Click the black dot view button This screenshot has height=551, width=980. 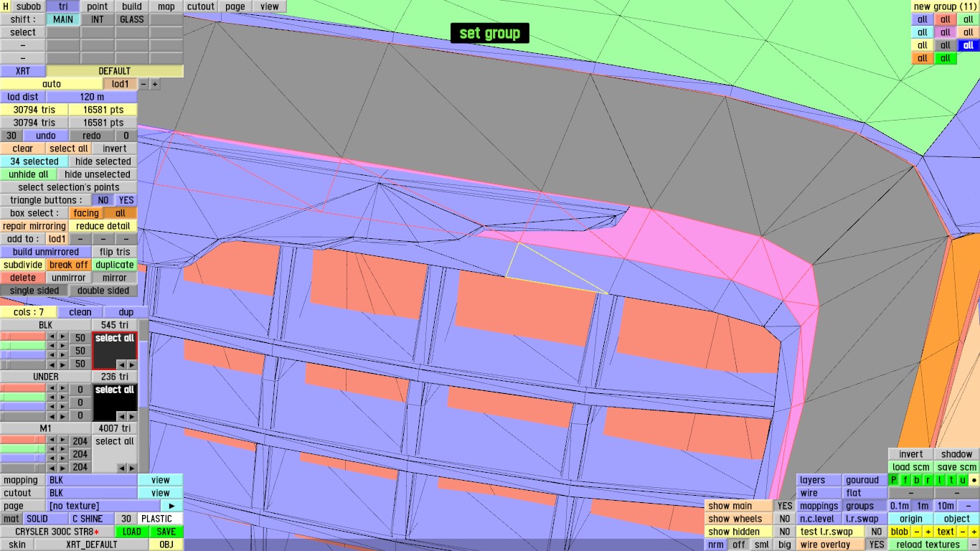click(x=974, y=480)
